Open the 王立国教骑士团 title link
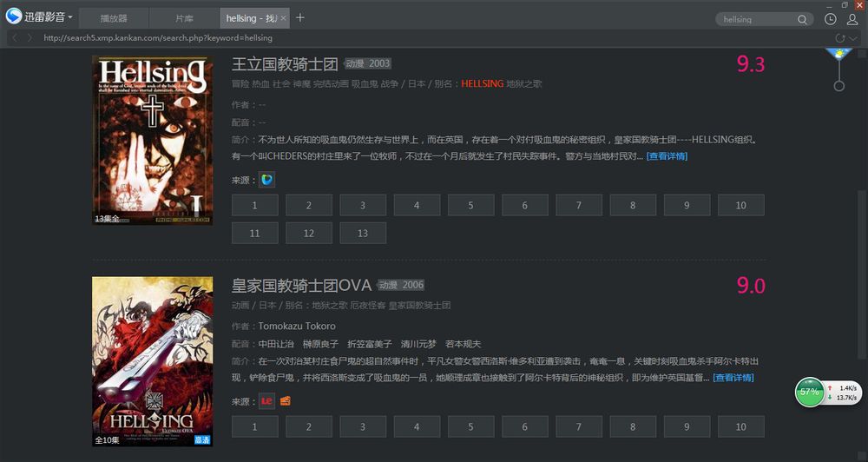This screenshot has width=868, height=462. pyautogui.click(x=285, y=63)
